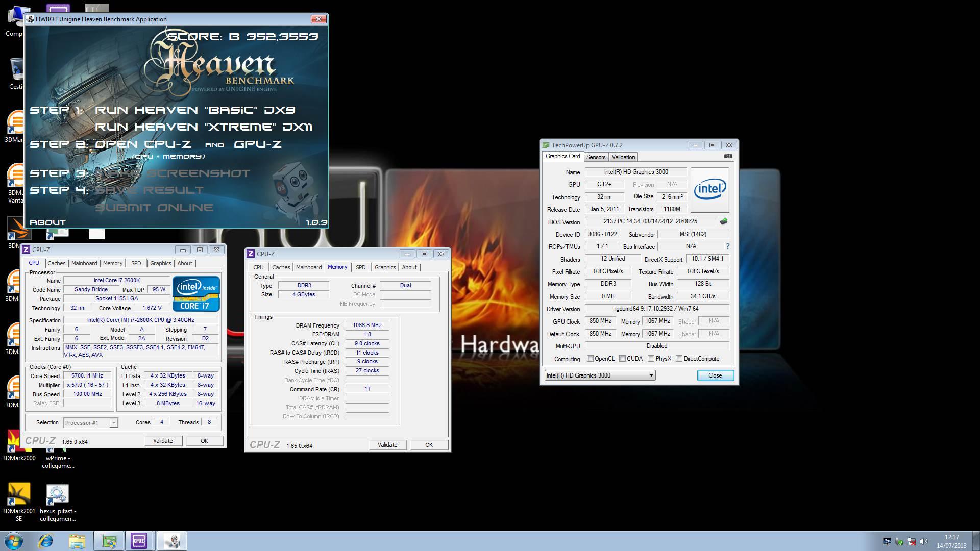980x551 pixels.
Task: Click the Bus Interface question mark icon
Action: point(727,246)
